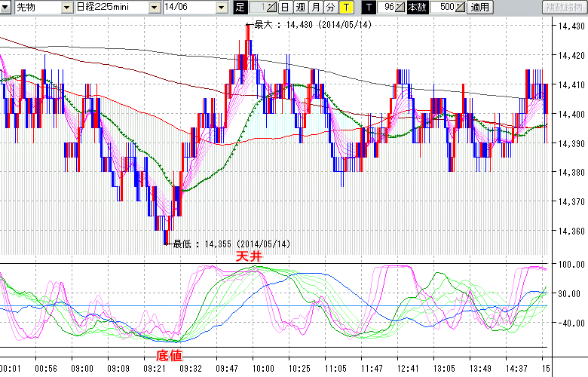The width and height of the screenshot is (588, 377).
Task: Open the 日経225mini instrument dropdown
Action: 155,8
